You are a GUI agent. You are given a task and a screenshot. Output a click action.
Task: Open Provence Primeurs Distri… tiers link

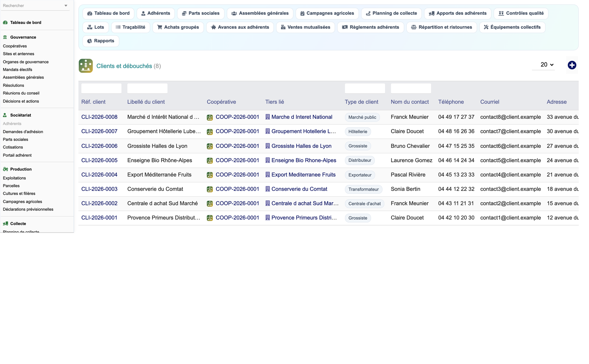[304, 218]
